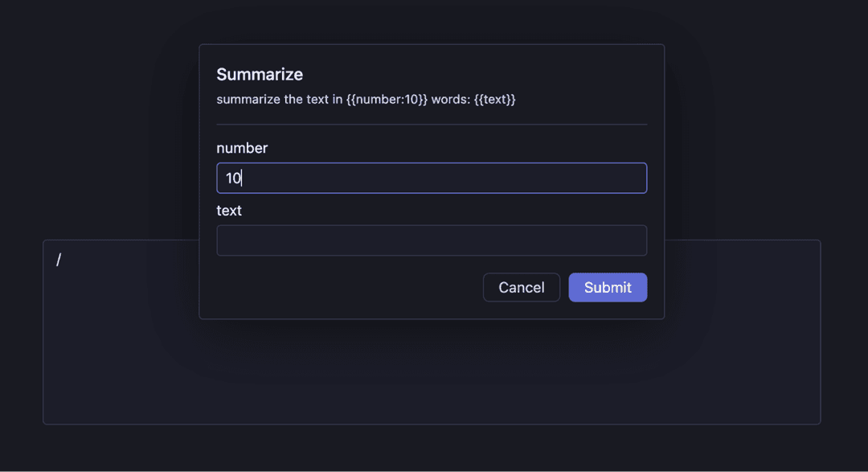Click the {{text}} placeholder in the template

(x=494, y=99)
